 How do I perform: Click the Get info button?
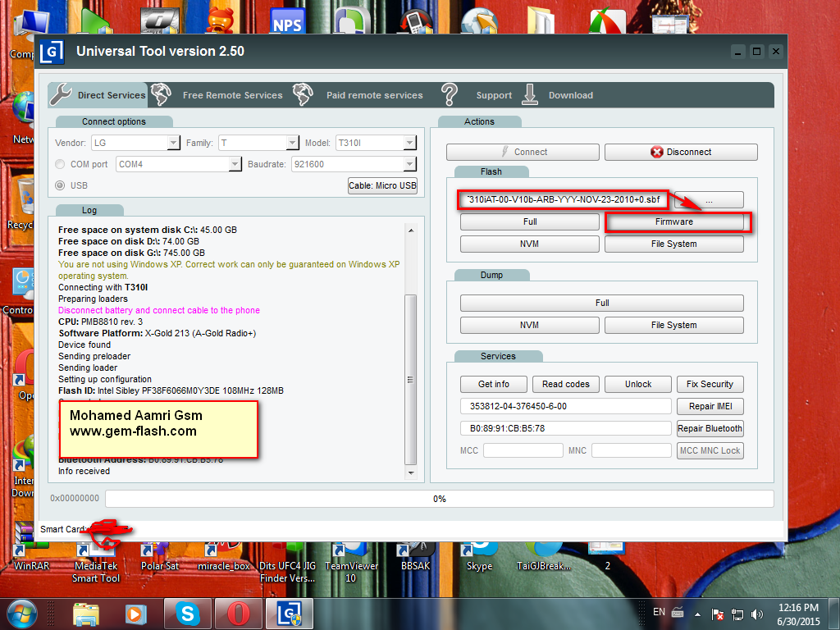tap(493, 384)
